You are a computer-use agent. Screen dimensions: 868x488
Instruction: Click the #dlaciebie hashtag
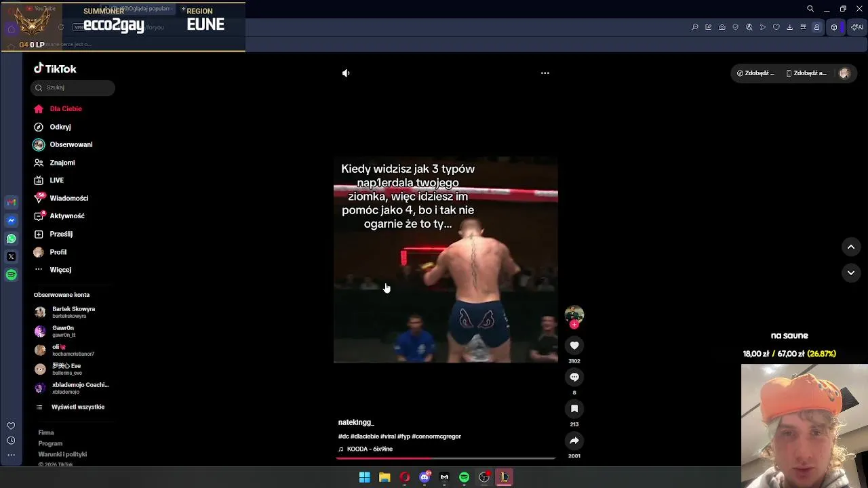365,436
